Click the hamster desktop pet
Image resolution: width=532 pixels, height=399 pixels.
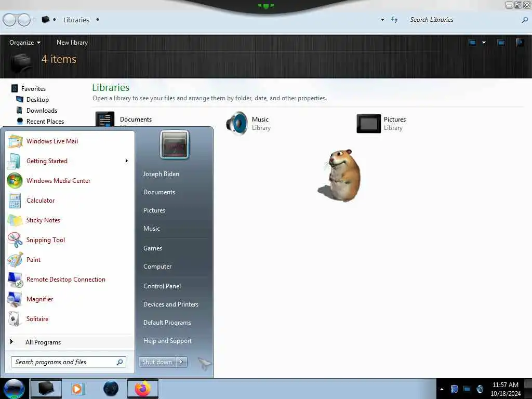(x=340, y=176)
